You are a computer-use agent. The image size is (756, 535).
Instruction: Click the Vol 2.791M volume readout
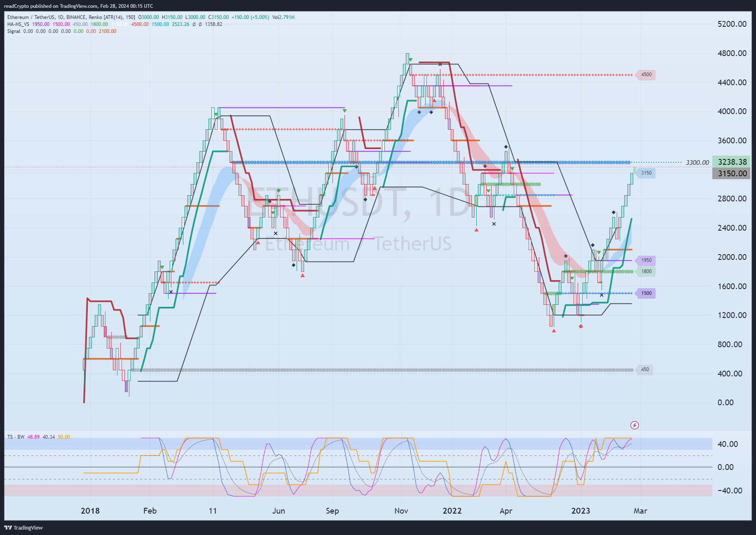click(283, 17)
